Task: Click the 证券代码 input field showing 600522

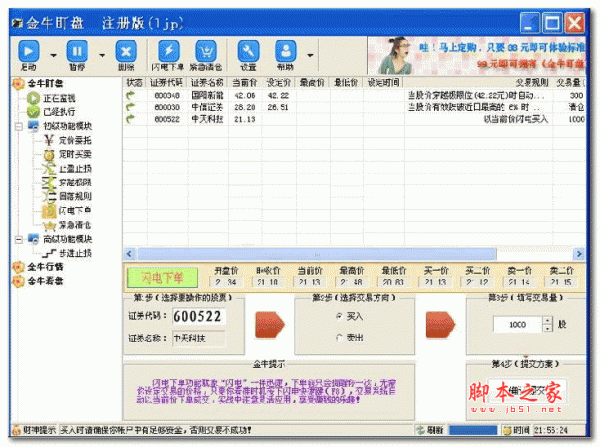Action: 199,316
